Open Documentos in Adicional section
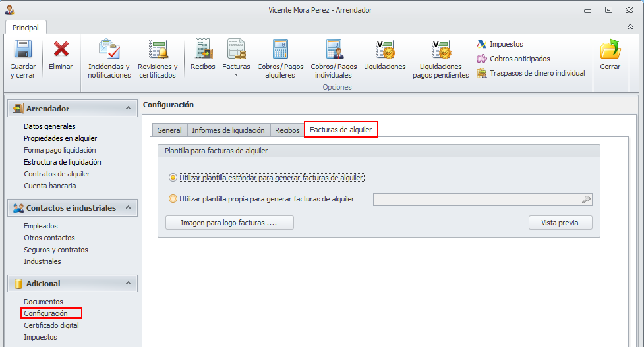 pyautogui.click(x=43, y=302)
